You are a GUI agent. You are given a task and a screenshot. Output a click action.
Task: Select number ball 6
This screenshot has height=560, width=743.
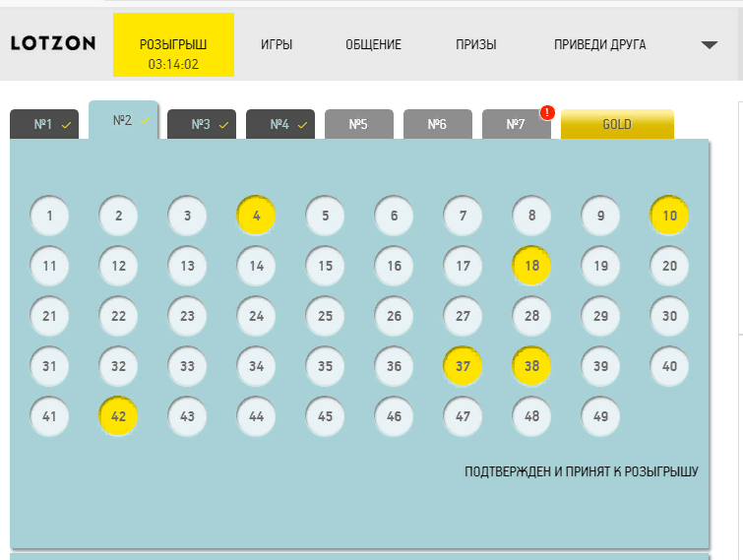(394, 216)
